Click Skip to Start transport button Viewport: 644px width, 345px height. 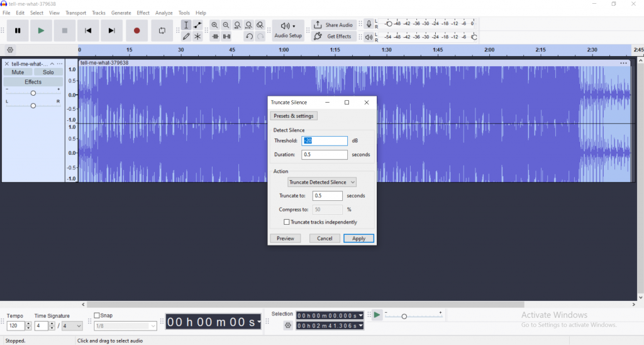point(88,30)
